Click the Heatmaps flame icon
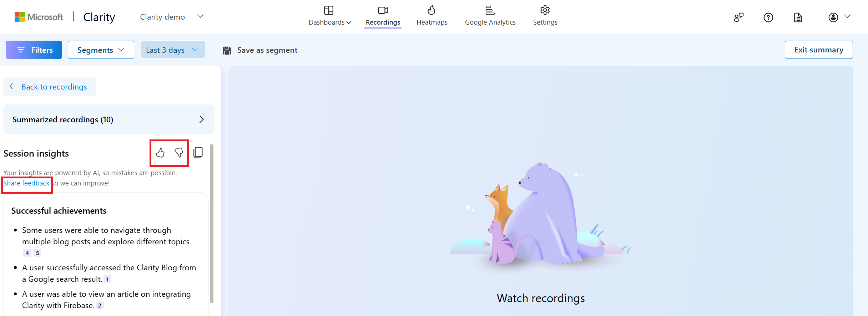 (432, 10)
